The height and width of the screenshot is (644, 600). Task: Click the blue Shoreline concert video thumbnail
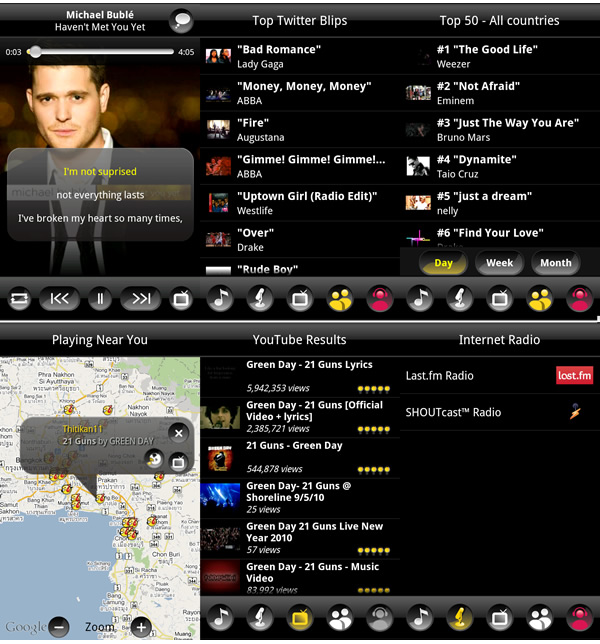tap(220, 498)
